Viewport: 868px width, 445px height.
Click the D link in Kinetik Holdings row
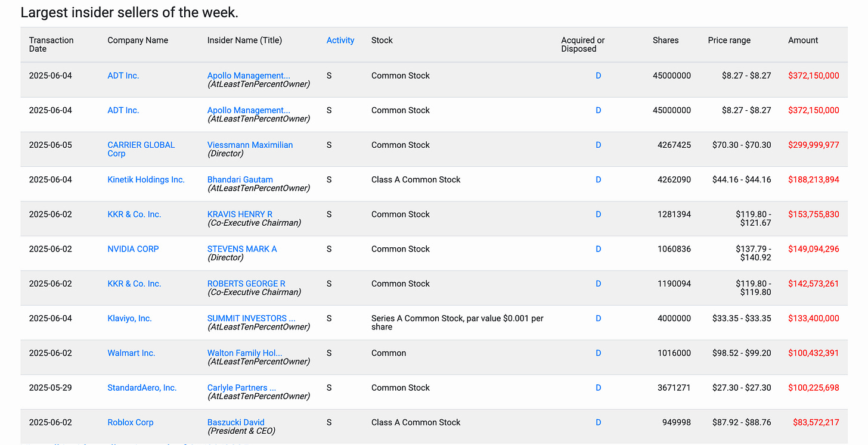598,179
